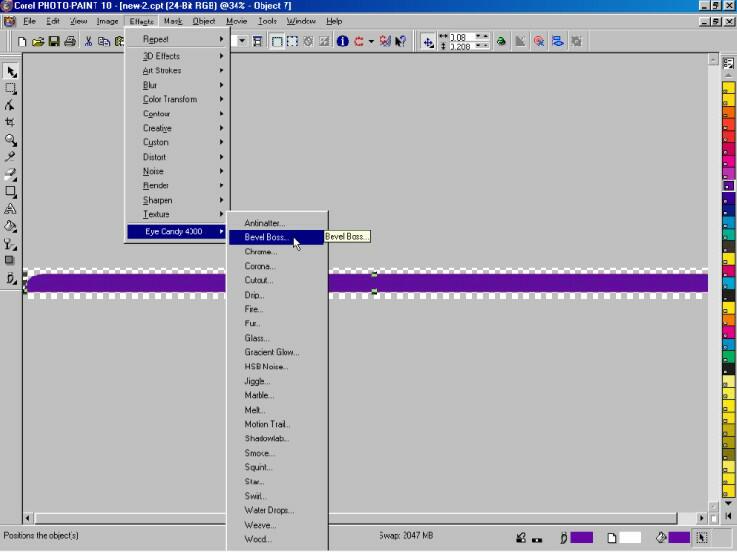The image size is (737, 552).
Task: Expand the Sharpen submenu
Action: click(x=178, y=200)
